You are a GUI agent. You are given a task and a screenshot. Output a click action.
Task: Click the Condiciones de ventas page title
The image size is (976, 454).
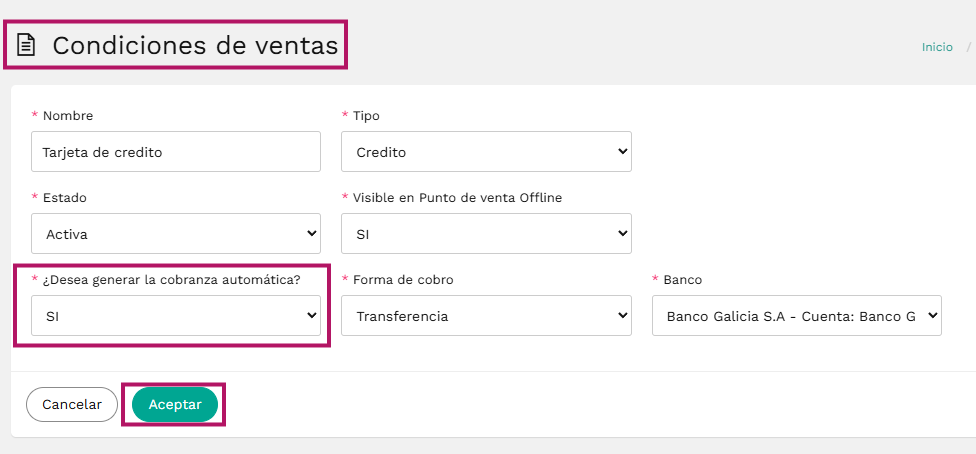195,45
